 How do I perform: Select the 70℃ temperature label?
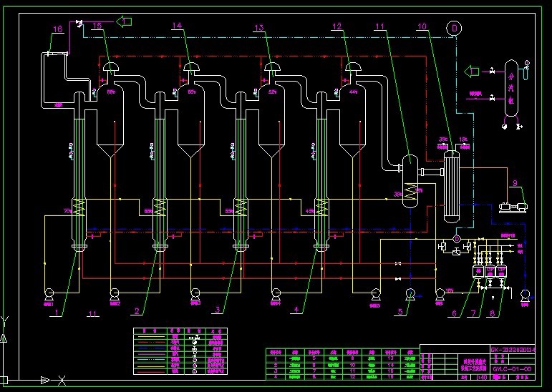pos(67,212)
